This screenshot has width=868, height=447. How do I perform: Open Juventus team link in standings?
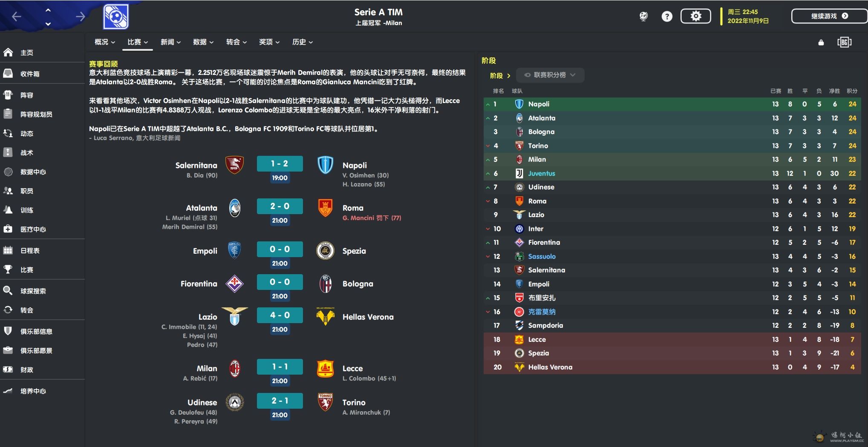point(542,173)
